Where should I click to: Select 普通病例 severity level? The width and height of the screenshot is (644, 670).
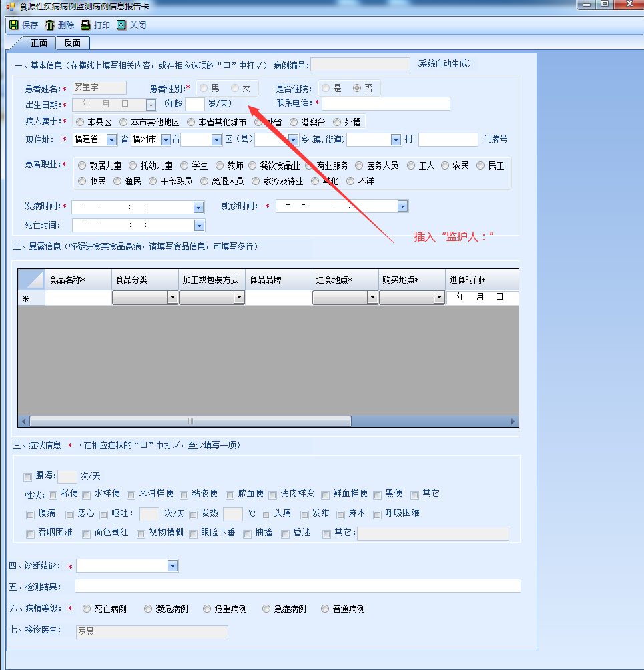point(325,609)
